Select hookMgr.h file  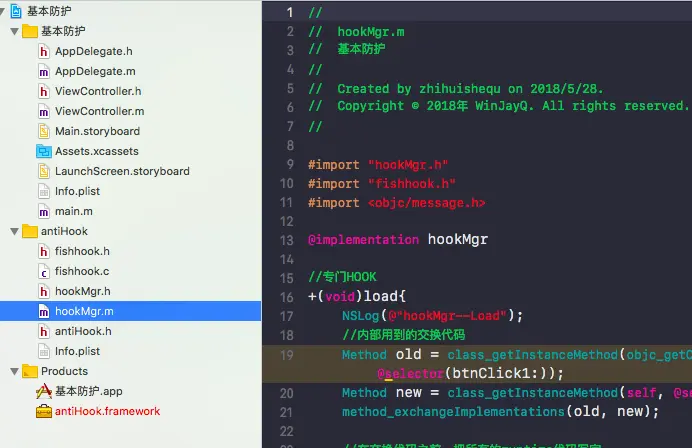tap(83, 291)
